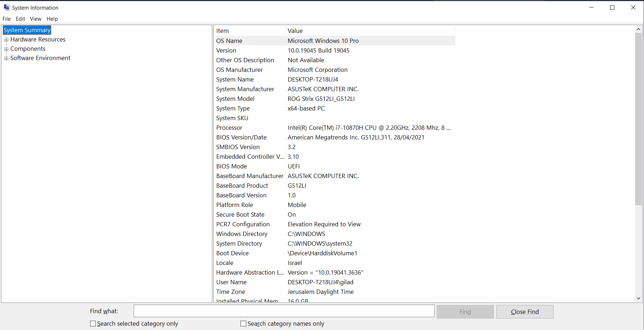Viewport: 644px width, 330px height.
Task: Click the Find button
Action: point(465,312)
